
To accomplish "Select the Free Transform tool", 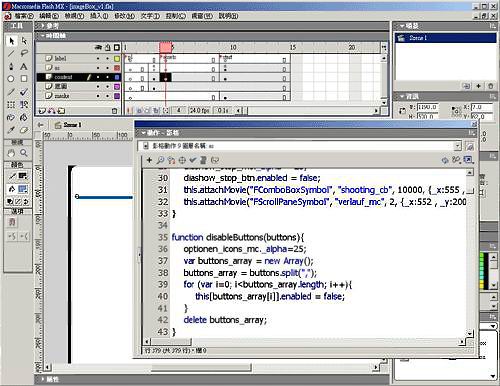I will click(11, 105).
